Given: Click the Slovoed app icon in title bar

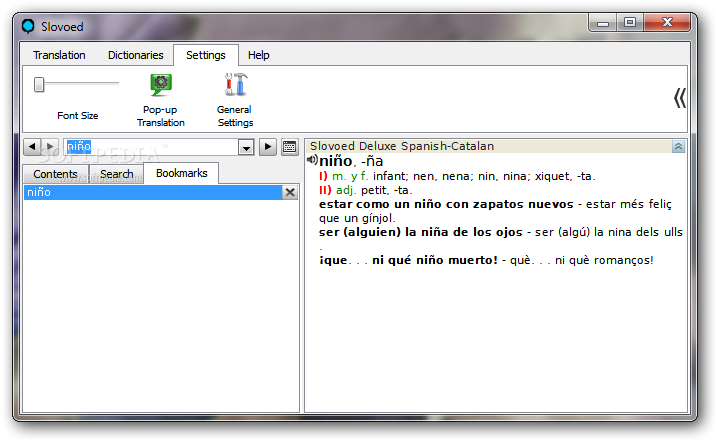Looking at the screenshot, I should [28, 26].
